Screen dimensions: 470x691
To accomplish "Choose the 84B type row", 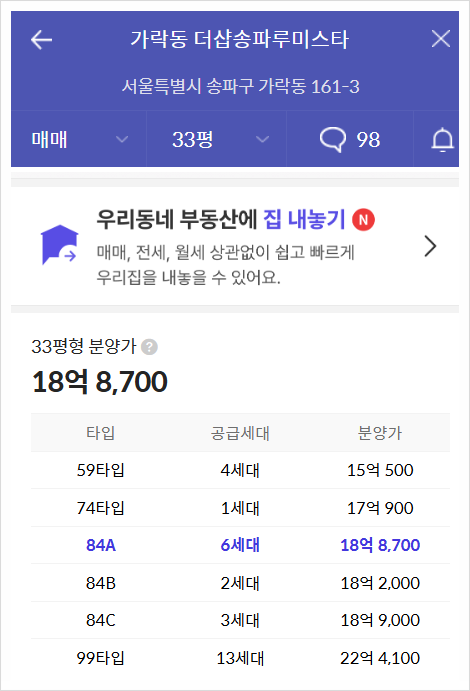I will (x=241, y=583).
